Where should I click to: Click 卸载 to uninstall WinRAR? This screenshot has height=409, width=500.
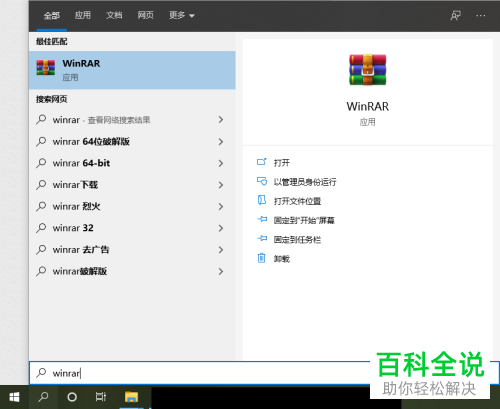point(282,259)
